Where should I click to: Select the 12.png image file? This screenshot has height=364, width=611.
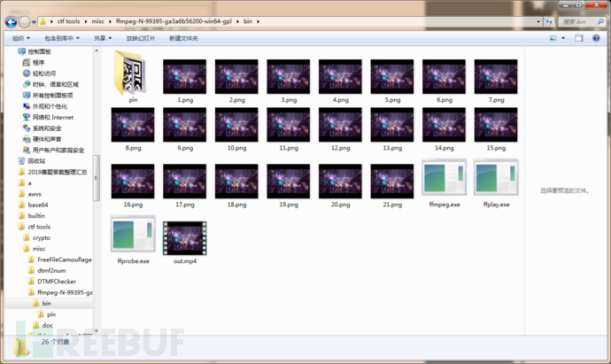(x=340, y=125)
